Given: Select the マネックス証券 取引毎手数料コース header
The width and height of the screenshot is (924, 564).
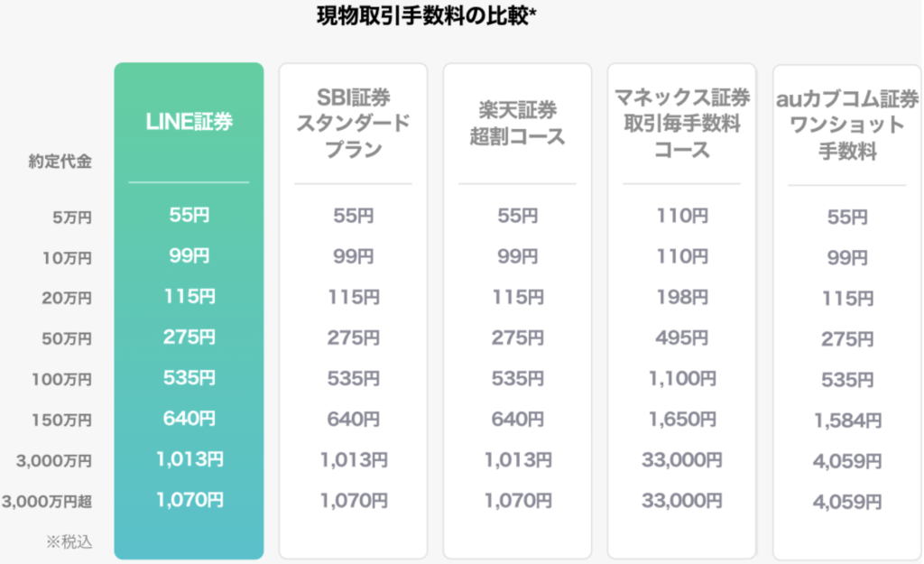Looking at the screenshot, I should click(682, 123).
